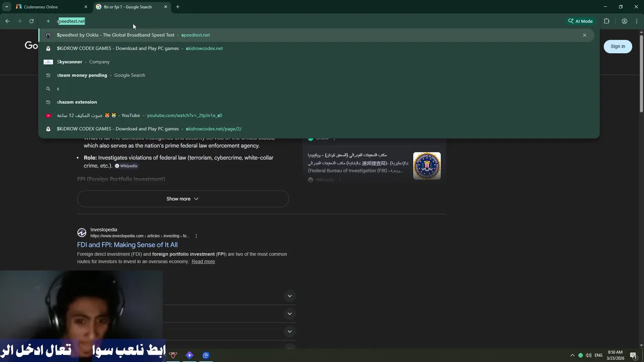Expand the Show more button
The image size is (644, 362).
pyautogui.click(x=183, y=199)
